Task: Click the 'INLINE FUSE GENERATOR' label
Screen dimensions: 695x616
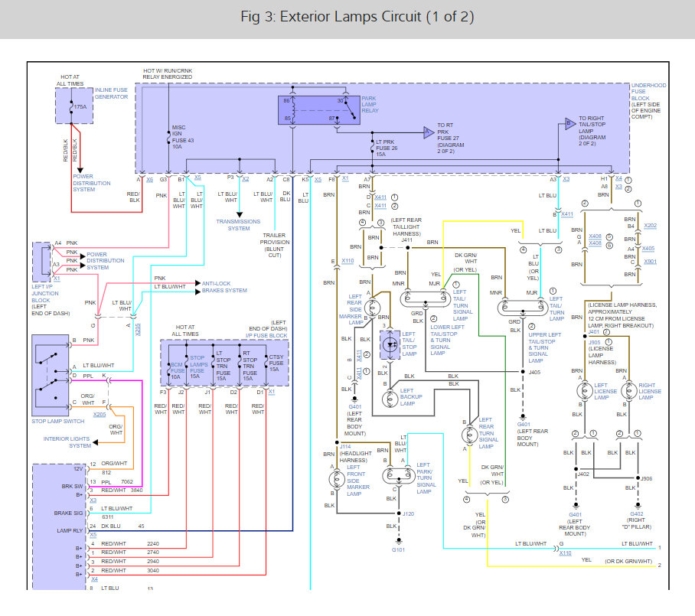Action: pos(111,93)
